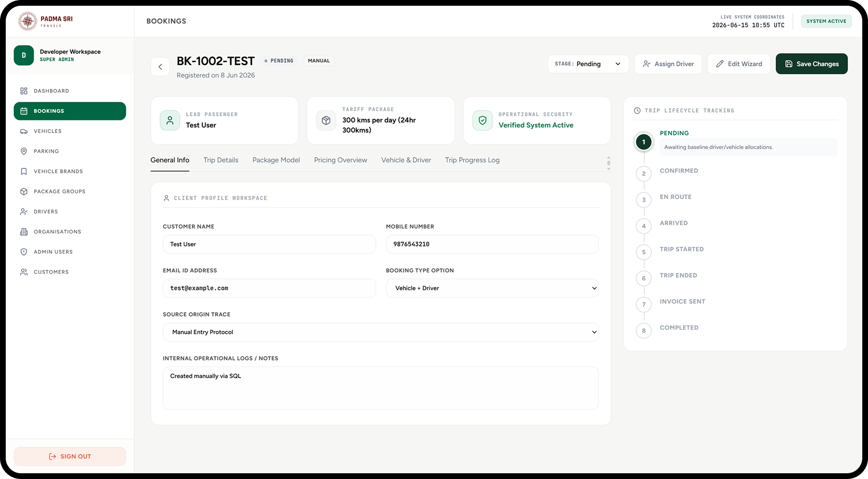Viewport: 868px width, 479px height.
Task: Click the Email ID Address input field
Action: (269, 288)
